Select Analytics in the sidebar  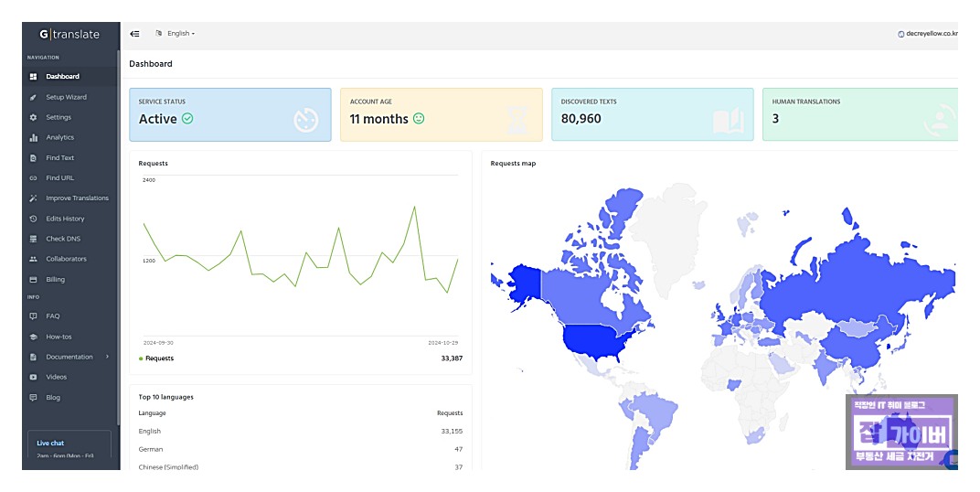[x=59, y=137]
